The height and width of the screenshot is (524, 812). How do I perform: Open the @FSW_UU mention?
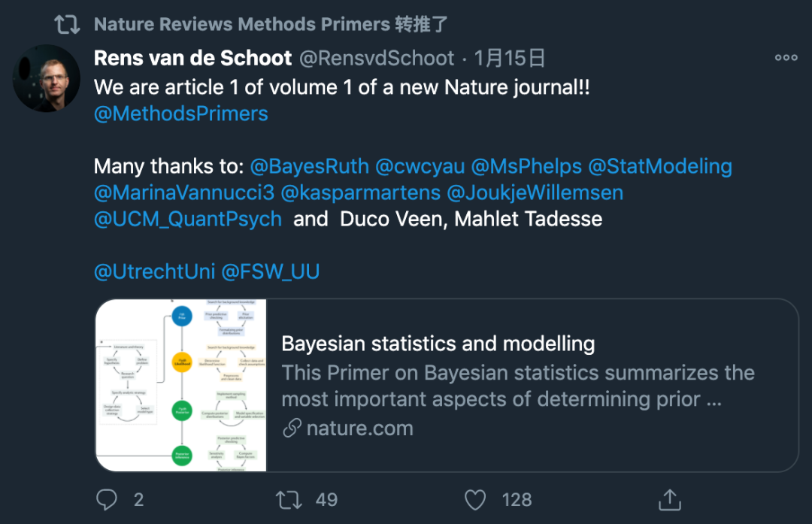coord(270,271)
